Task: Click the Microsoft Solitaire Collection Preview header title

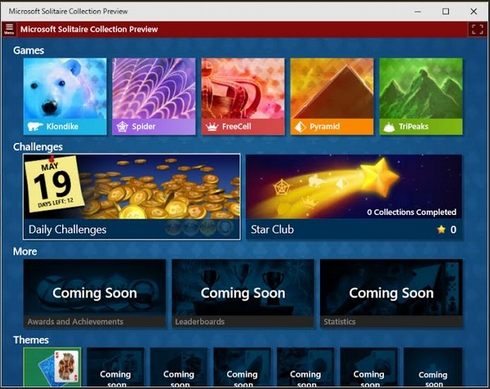Action: click(x=89, y=29)
